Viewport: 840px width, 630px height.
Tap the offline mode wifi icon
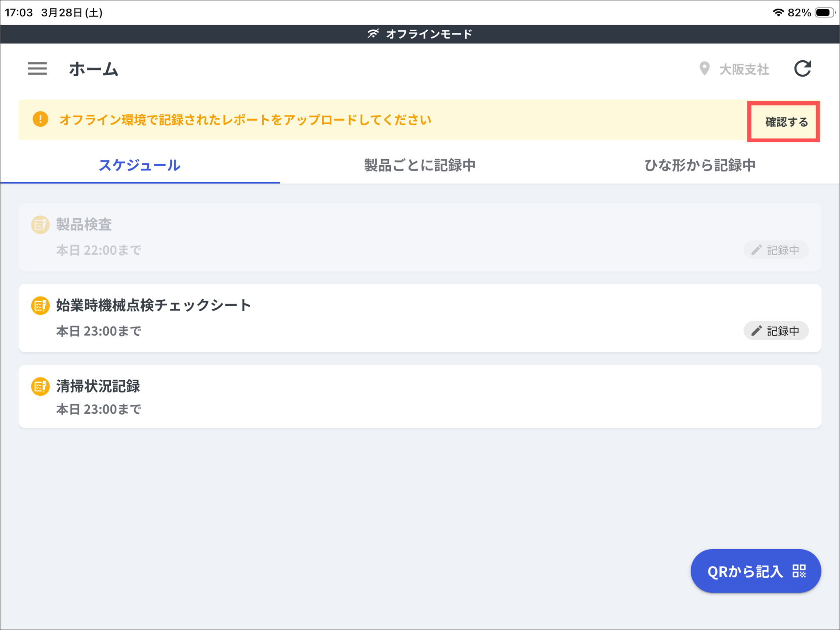click(x=373, y=34)
